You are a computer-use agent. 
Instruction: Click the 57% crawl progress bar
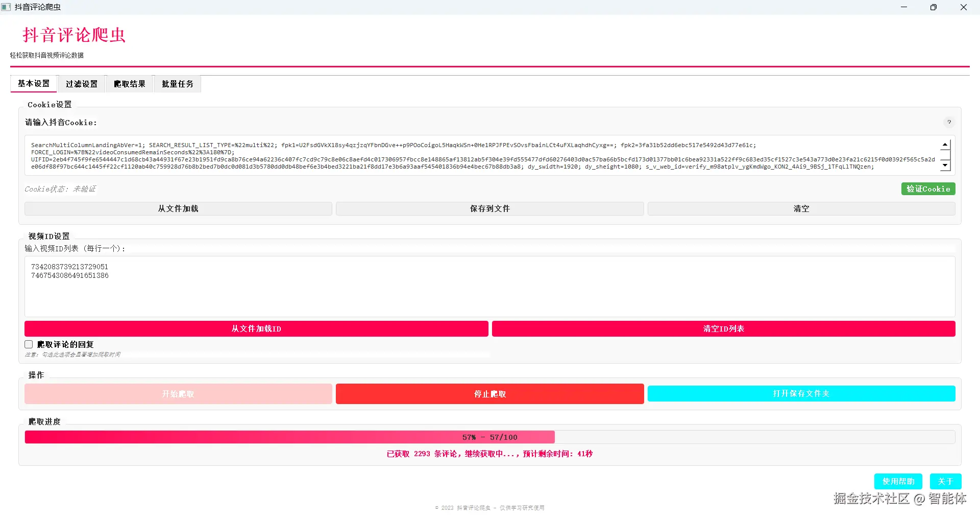[490, 437]
